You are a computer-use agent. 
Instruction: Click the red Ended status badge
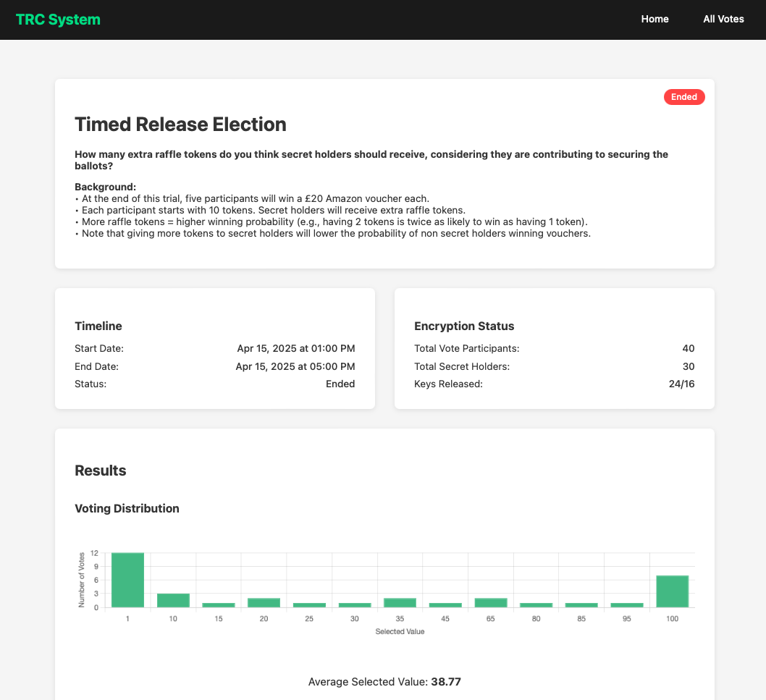tap(683, 97)
